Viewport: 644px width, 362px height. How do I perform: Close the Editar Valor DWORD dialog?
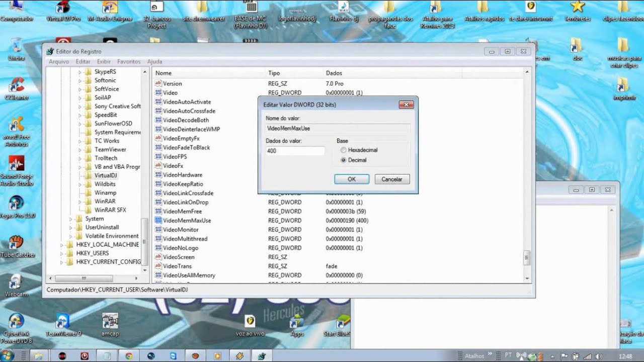click(406, 105)
